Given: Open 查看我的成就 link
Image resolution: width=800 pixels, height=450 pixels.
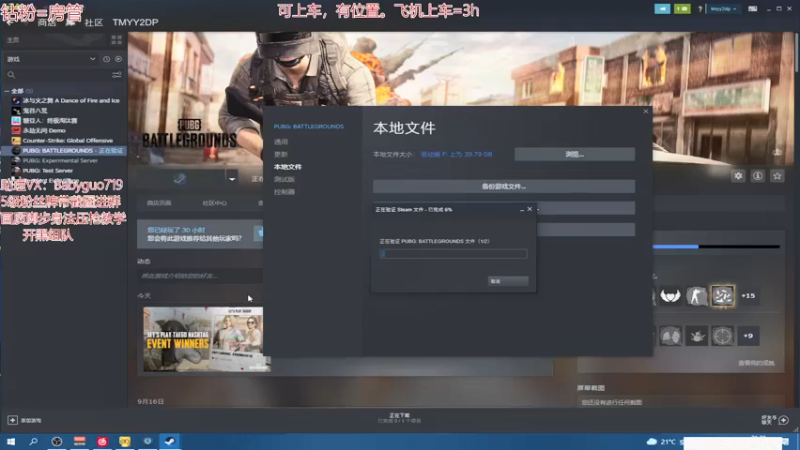Looking at the screenshot, I should [756, 363].
